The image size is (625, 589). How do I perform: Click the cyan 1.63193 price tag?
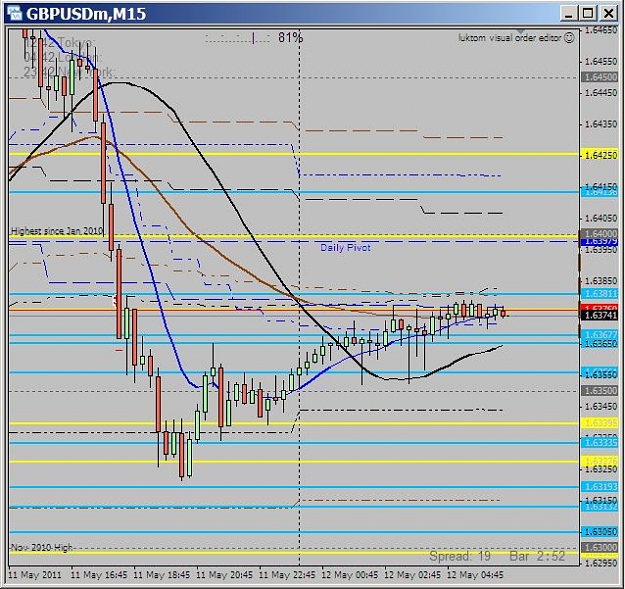pos(599,487)
